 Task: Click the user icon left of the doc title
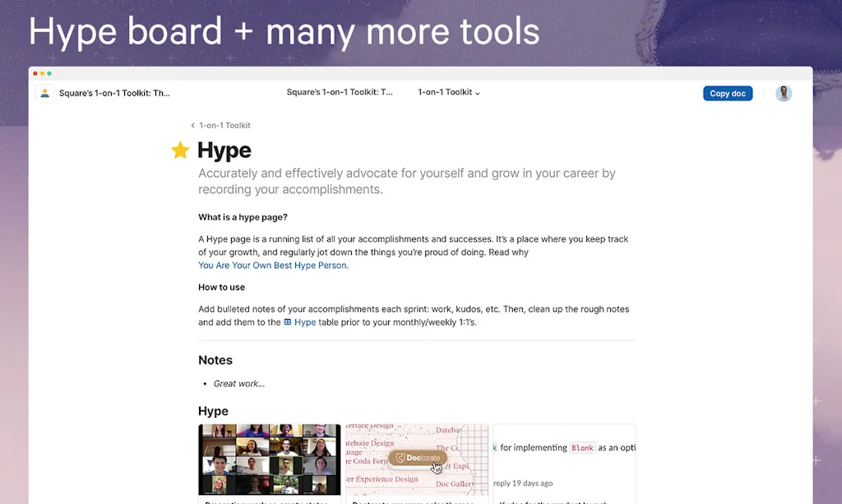(45, 92)
